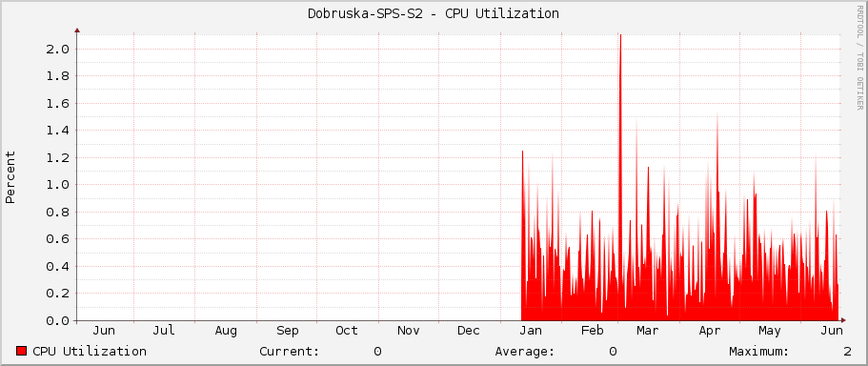Click the value 2 beside 'Maximum:'
The height and width of the screenshot is (366, 868).
click(848, 352)
